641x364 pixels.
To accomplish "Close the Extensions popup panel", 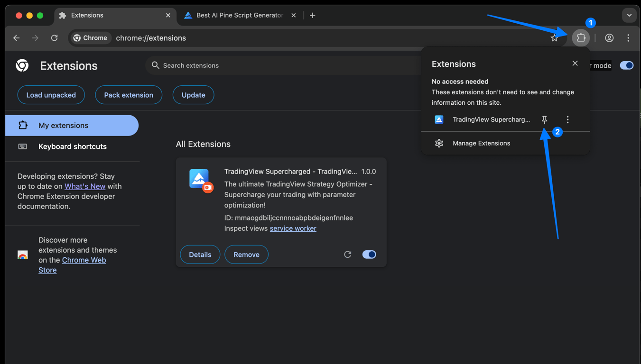I will pyautogui.click(x=575, y=64).
